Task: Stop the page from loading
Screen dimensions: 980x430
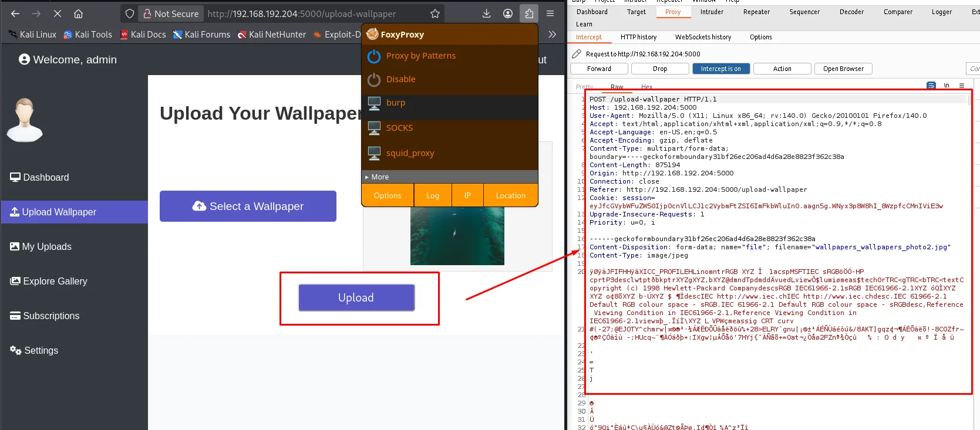Action: (58, 13)
